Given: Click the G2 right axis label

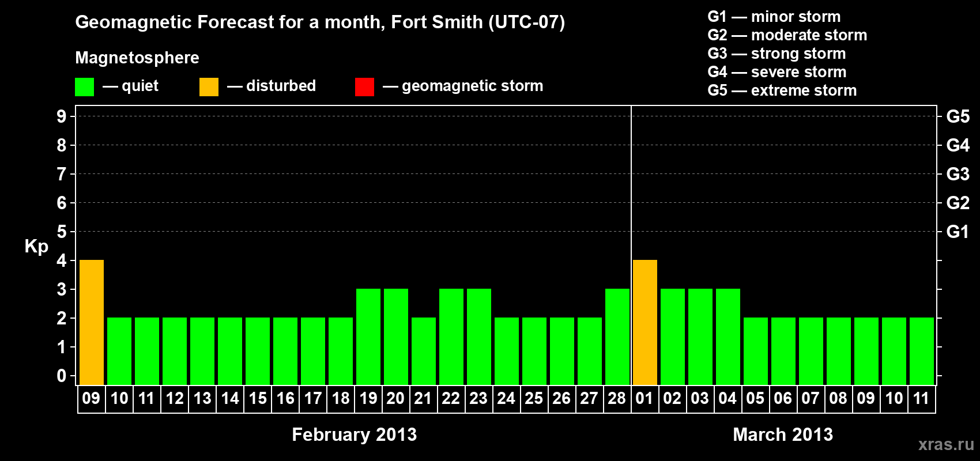Looking at the screenshot, I should click(958, 203).
